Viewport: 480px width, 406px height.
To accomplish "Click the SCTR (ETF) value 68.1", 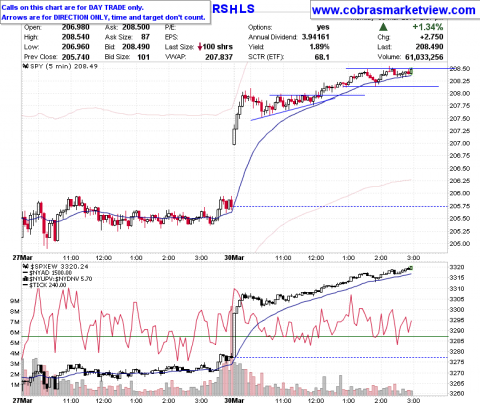I will pyautogui.click(x=322, y=57).
